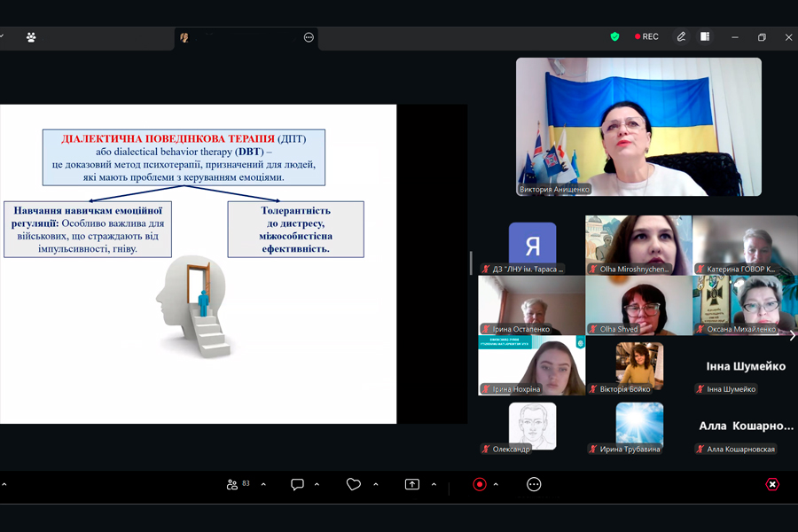Screen dimensions: 798x532
Task: Click muted mic icon beside Ирина Трубавина
Action: pos(593,449)
